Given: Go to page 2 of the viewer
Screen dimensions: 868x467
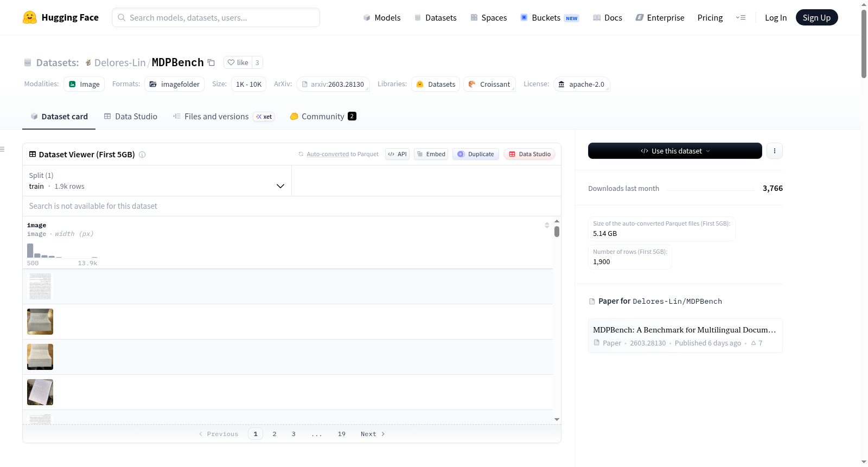Looking at the screenshot, I should coord(275,434).
